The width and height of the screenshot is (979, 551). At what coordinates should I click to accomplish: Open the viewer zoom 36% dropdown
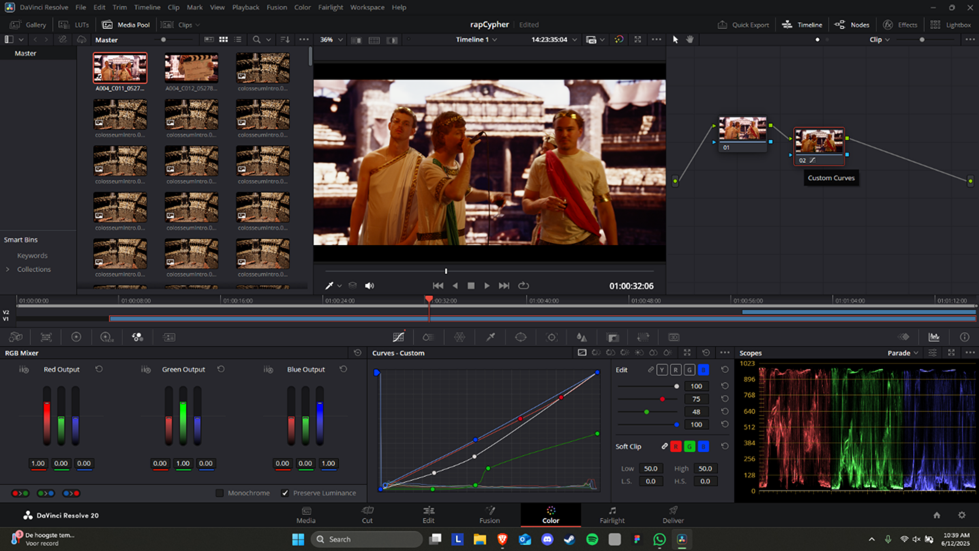coord(332,39)
